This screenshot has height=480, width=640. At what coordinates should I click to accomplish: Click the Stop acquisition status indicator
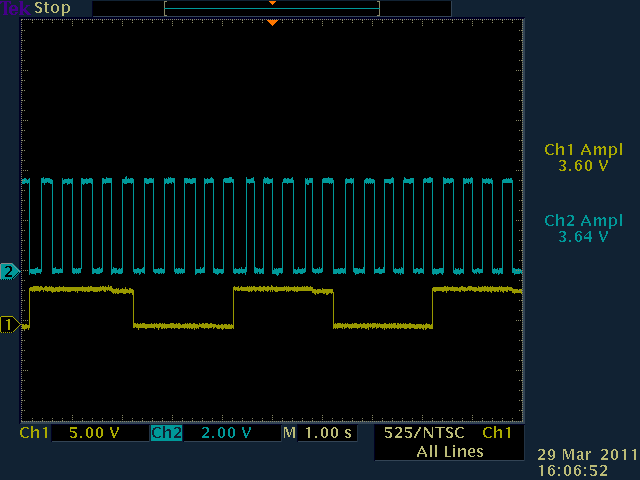53,8
